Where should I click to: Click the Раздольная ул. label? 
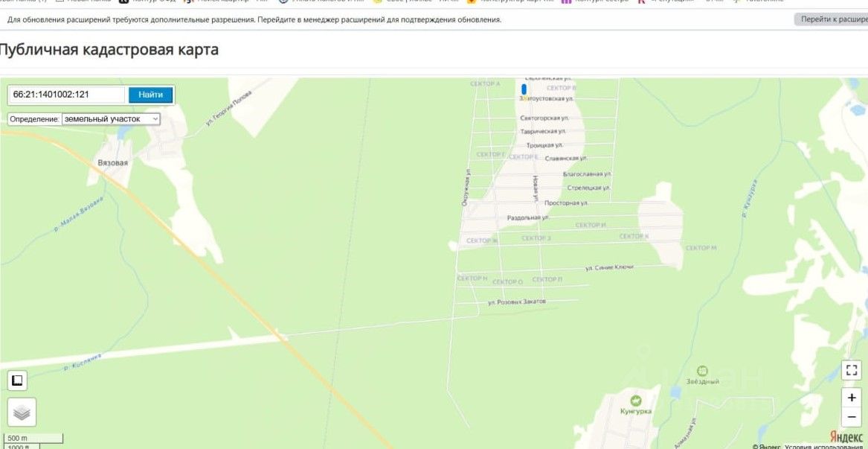[527, 218]
